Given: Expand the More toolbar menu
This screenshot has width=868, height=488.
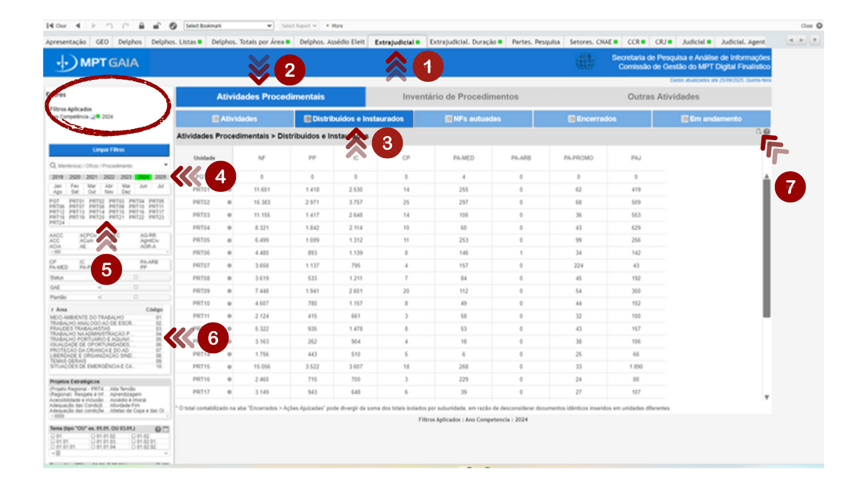Looking at the screenshot, I should [335, 26].
